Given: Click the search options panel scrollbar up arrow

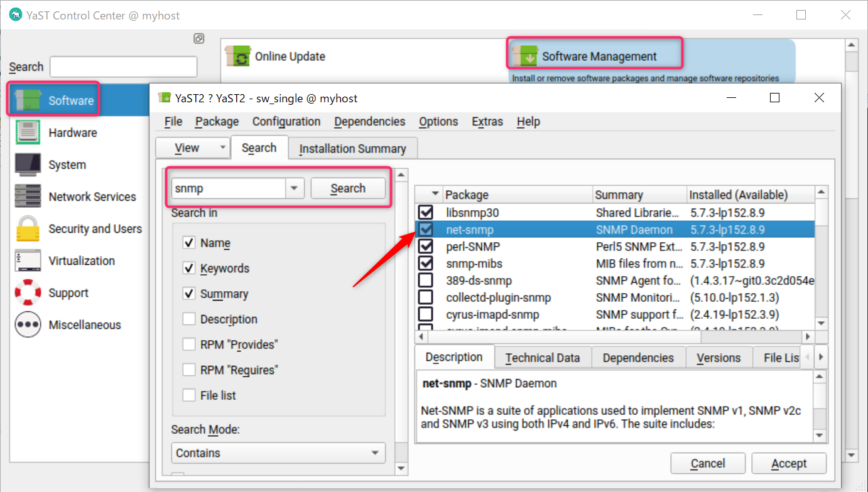Looking at the screenshot, I should click(x=401, y=174).
